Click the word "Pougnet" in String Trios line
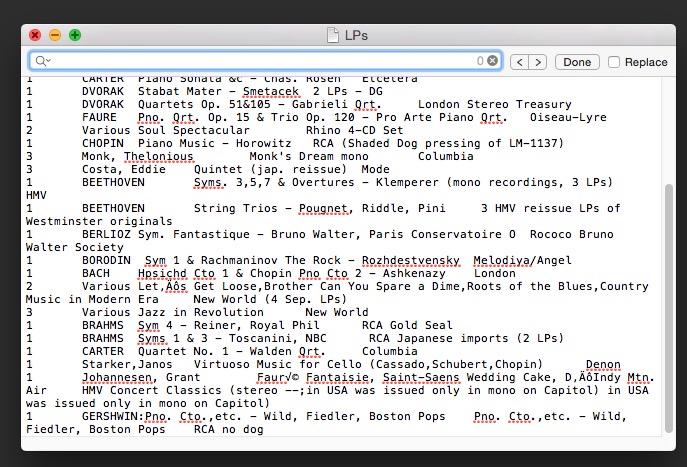The height and width of the screenshot is (467, 687). 323,208
